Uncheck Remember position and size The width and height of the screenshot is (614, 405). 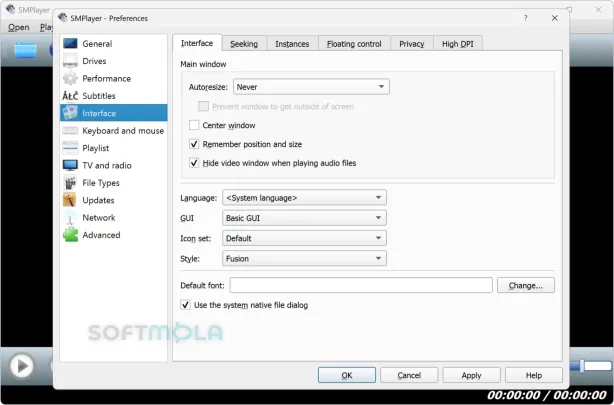pos(194,144)
